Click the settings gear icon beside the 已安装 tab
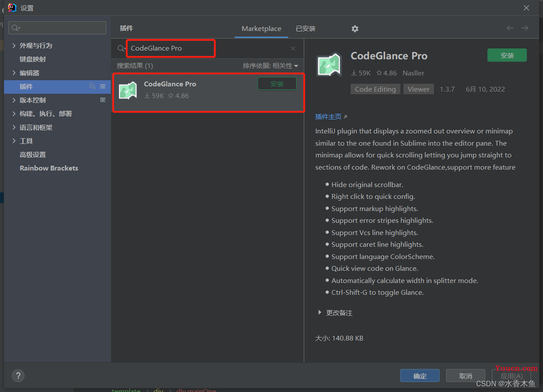Viewport: 543px width, 392px height. point(355,29)
